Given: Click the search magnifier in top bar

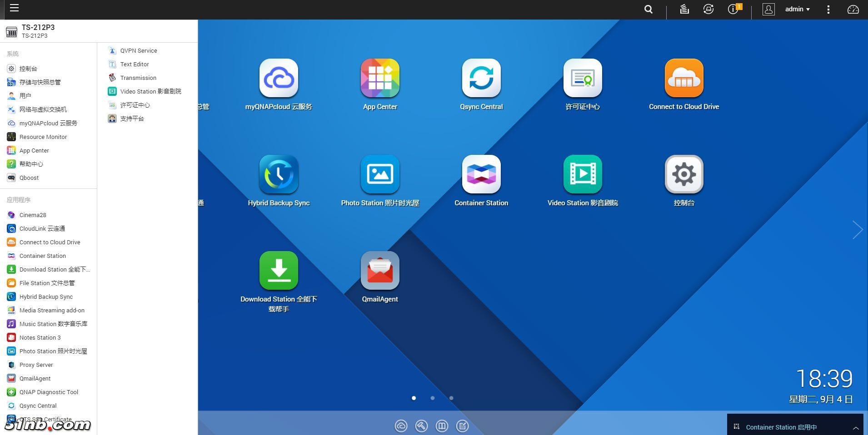Looking at the screenshot, I should [649, 10].
